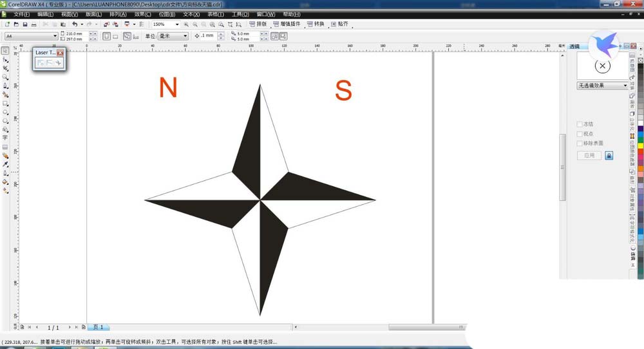Pick the Eyedropper tool
This screenshot has width=644, height=349.
click(5, 164)
